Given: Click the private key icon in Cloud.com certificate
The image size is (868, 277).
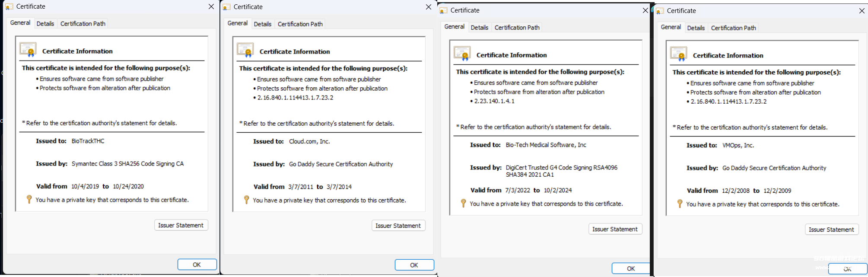Looking at the screenshot, I should (x=246, y=200).
